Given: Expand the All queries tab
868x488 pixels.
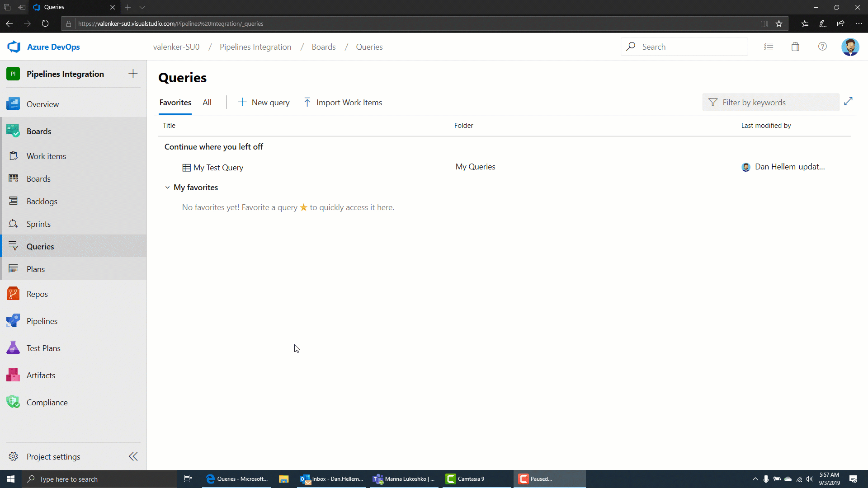Looking at the screenshot, I should [x=207, y=102].
